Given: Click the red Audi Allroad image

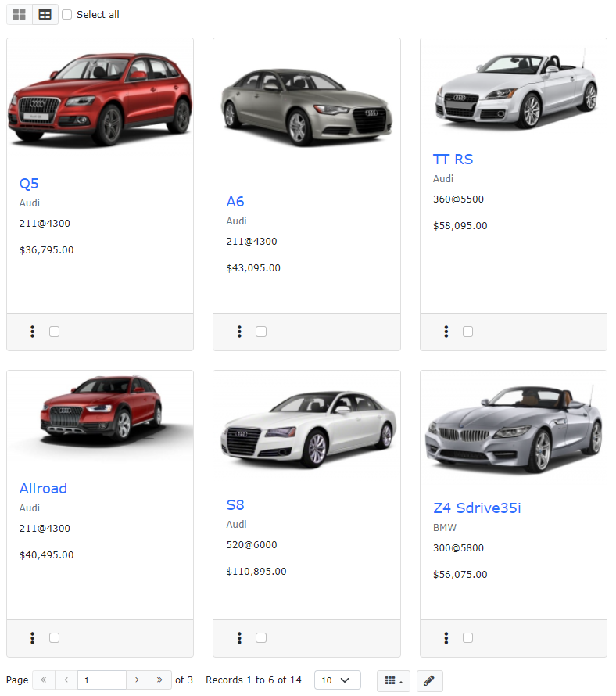Looking at the screenshot, I should pos(102,411).
